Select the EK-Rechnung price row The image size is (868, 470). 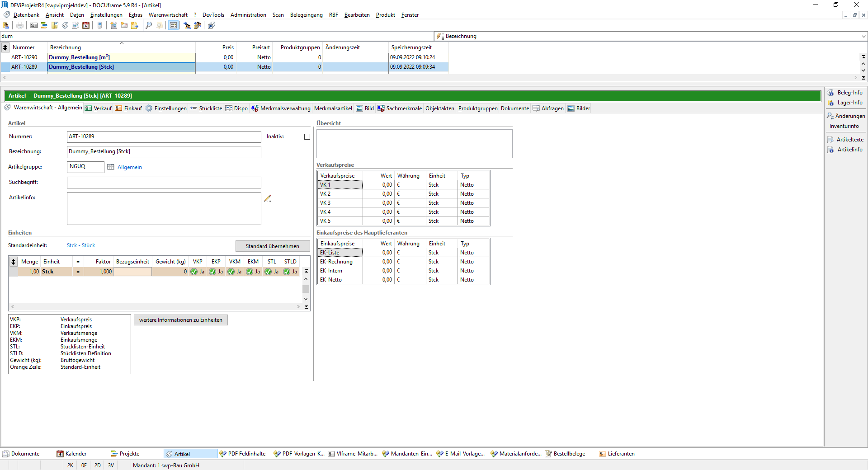click(404, 262)
